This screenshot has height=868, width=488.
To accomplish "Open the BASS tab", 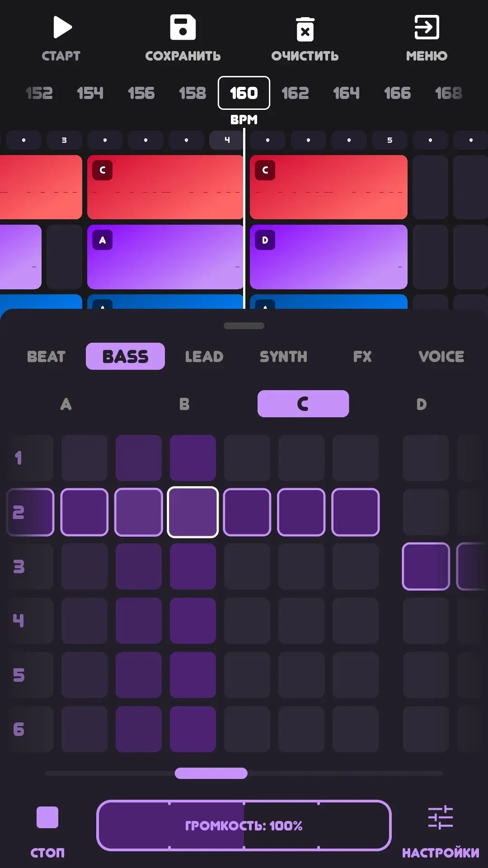I will pyautogui.click(x=125, y=356).
